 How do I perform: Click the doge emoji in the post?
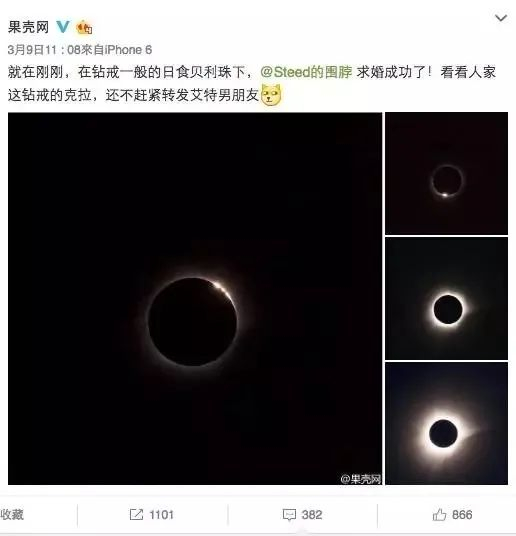(x=271, y=95)
